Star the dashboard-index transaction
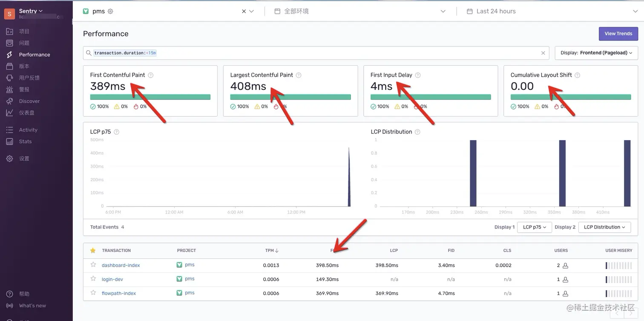 pyautogui.click(x=93, y=265)
